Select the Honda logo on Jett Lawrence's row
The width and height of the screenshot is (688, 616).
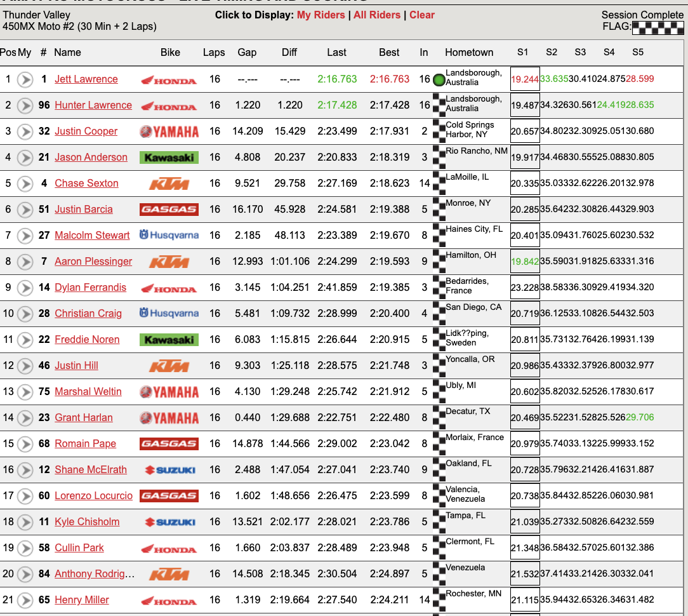click(x=169, y=79)
